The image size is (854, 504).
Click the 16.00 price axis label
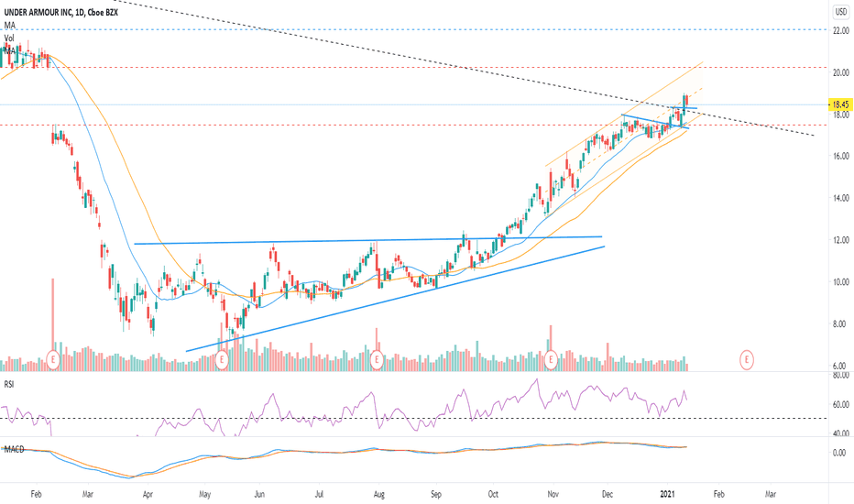841,156
